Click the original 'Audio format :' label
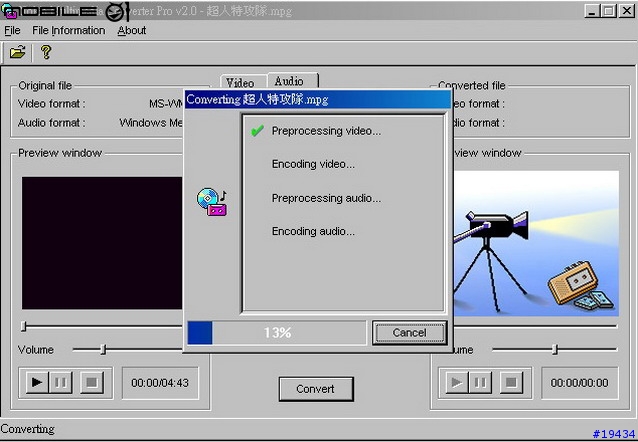Image resolution: width=638 pixels, height=442 pixels. pos(52,123)
